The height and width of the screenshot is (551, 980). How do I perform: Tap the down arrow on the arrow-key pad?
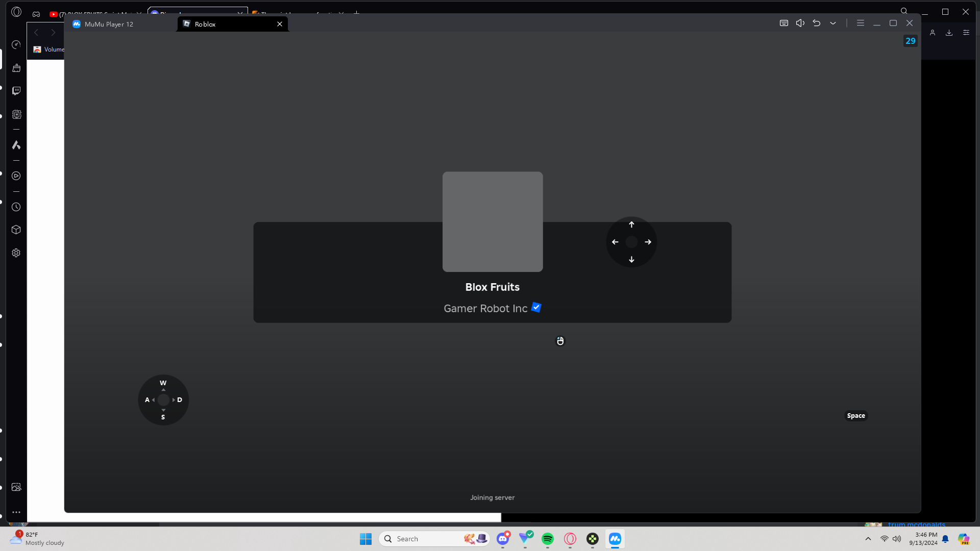point(631,260)
